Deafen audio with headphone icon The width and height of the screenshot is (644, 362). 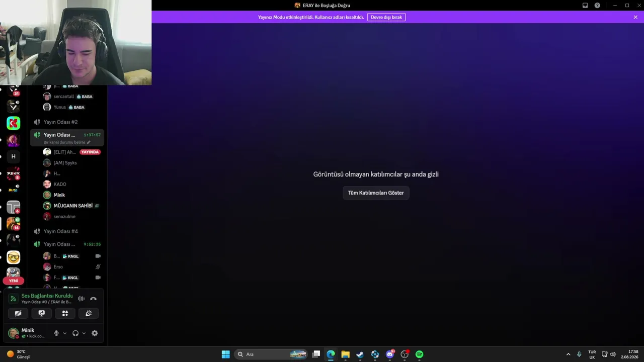point(75,333)
